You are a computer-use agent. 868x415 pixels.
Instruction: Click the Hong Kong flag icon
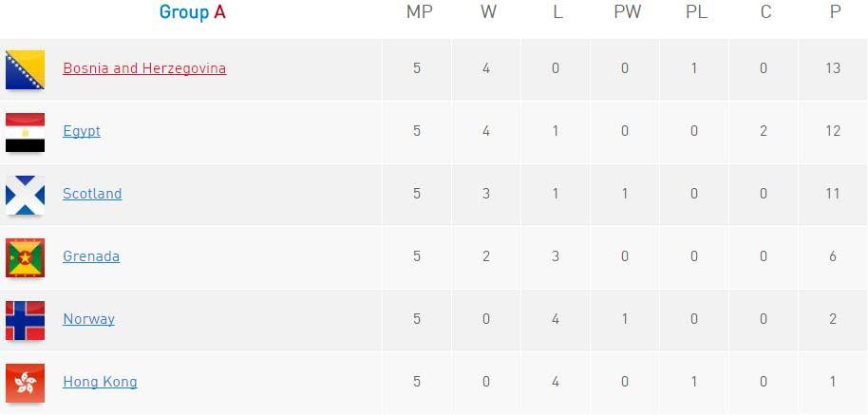coord(25,383)
